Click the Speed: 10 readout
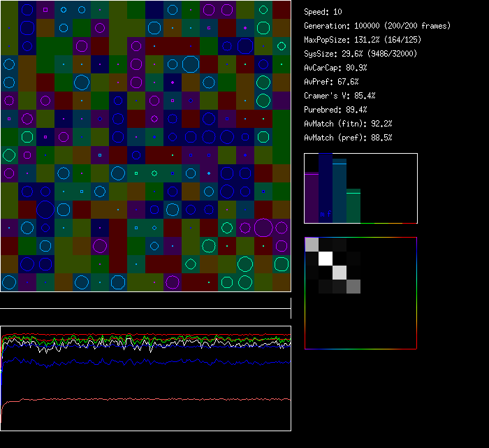This screenshot has height=448, width=489. click(x=323, y=12)
